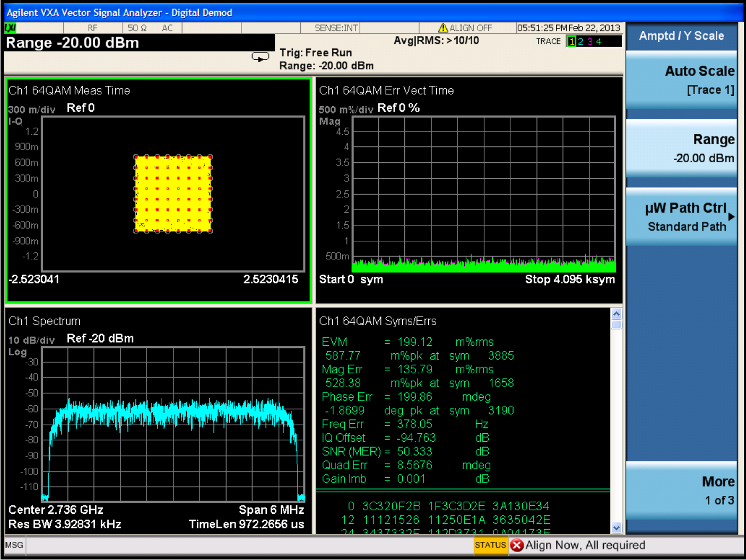Click the scroll down arrow in Syms/Errs panel
Viewport: 746px width, 560px height.
617,528
